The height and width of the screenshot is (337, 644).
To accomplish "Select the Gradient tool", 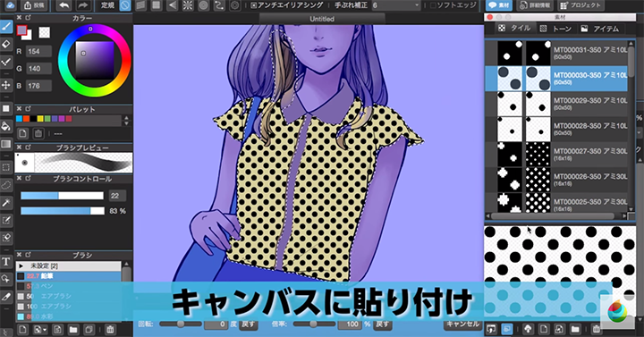I will click(x=6, y=144).
